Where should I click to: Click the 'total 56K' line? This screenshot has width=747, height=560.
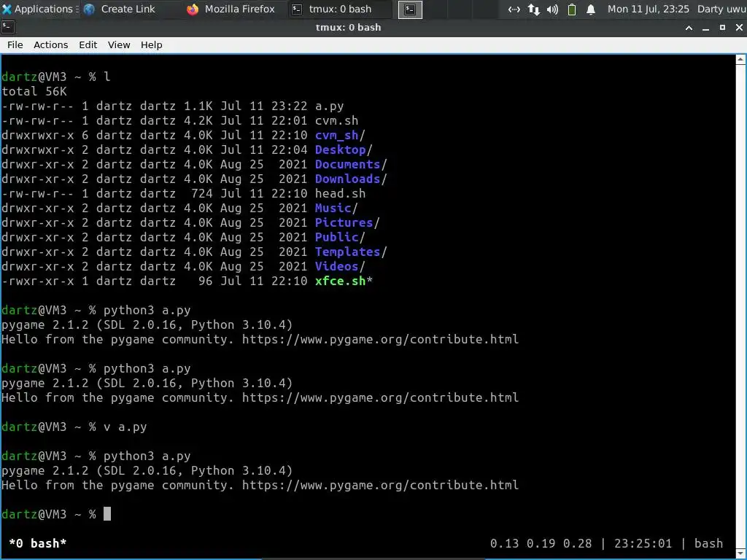click(x=34, y=91)
